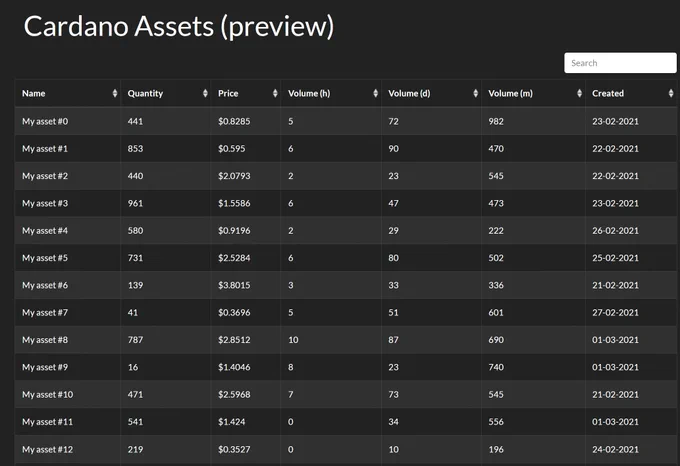Image resolution: width=680 pixels, height=466 pixels.
Task: Select row name My asset #0
Action: point(45,121)
